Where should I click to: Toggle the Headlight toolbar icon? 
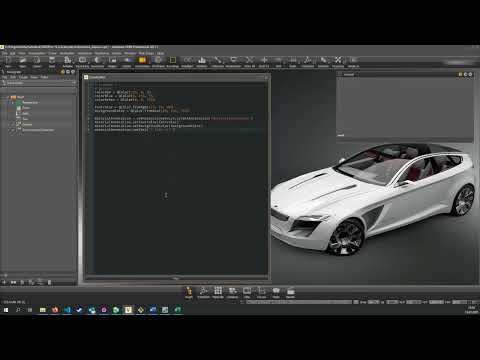tap(187, 60)
